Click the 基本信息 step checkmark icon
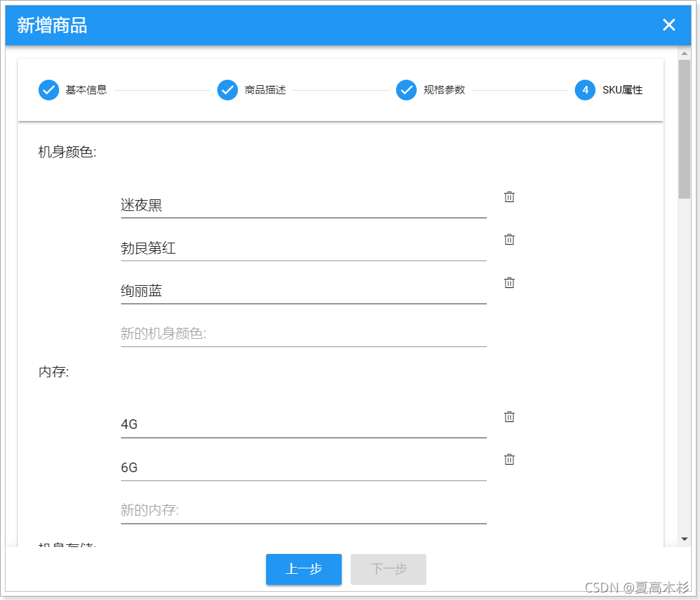This screenshot has width=700, height=600. coord(48,89)
